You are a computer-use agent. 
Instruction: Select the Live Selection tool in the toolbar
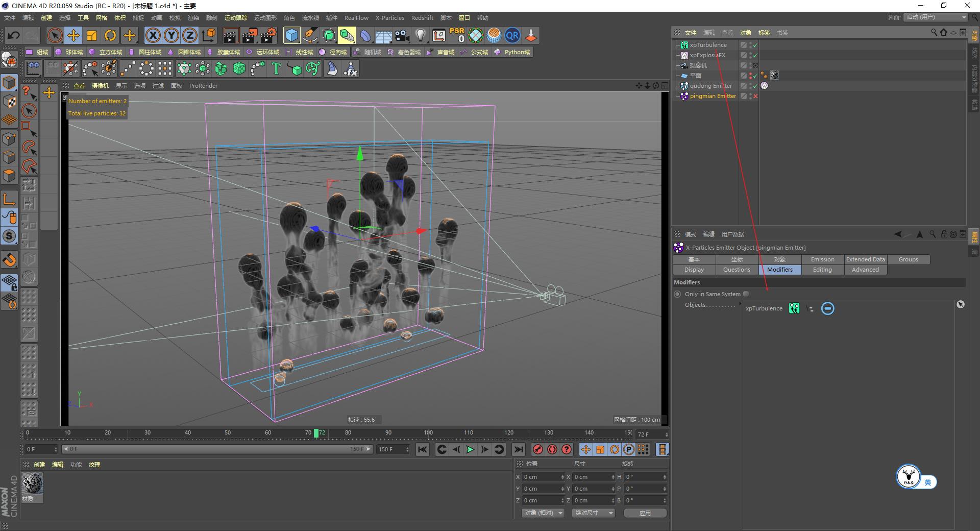[54, 35]
